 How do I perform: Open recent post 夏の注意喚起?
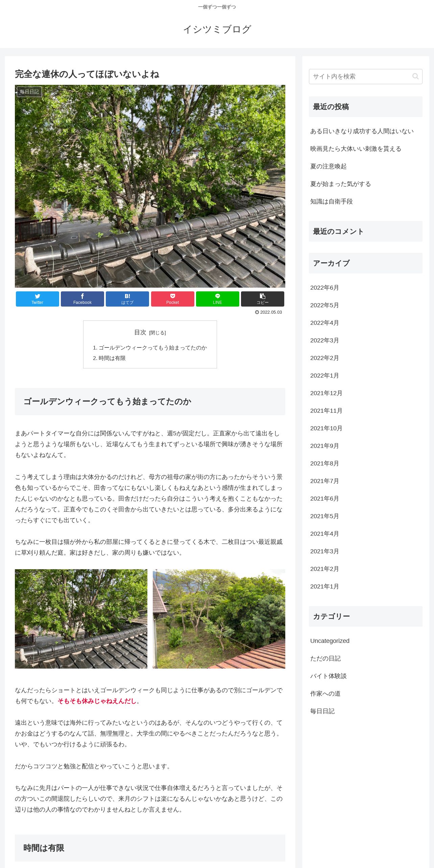click(329, 166)
